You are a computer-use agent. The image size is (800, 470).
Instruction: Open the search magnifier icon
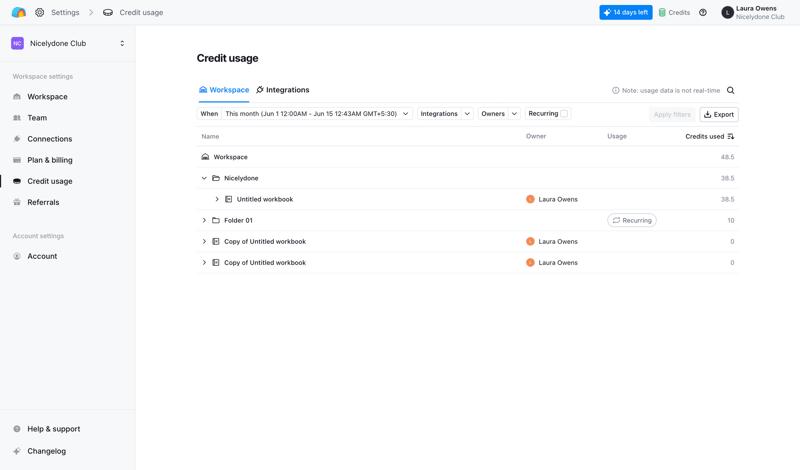pyautogui.click(x=731, y=90)
